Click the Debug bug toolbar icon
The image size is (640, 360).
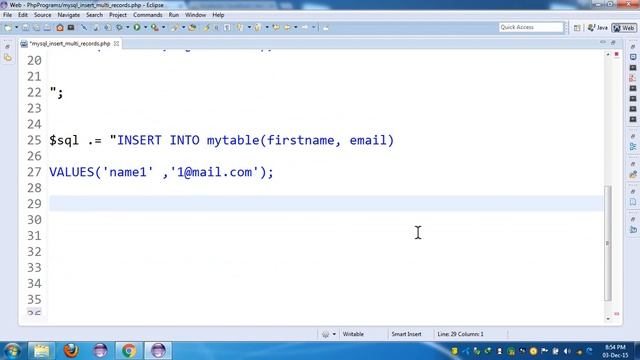[x=119, y=27]
